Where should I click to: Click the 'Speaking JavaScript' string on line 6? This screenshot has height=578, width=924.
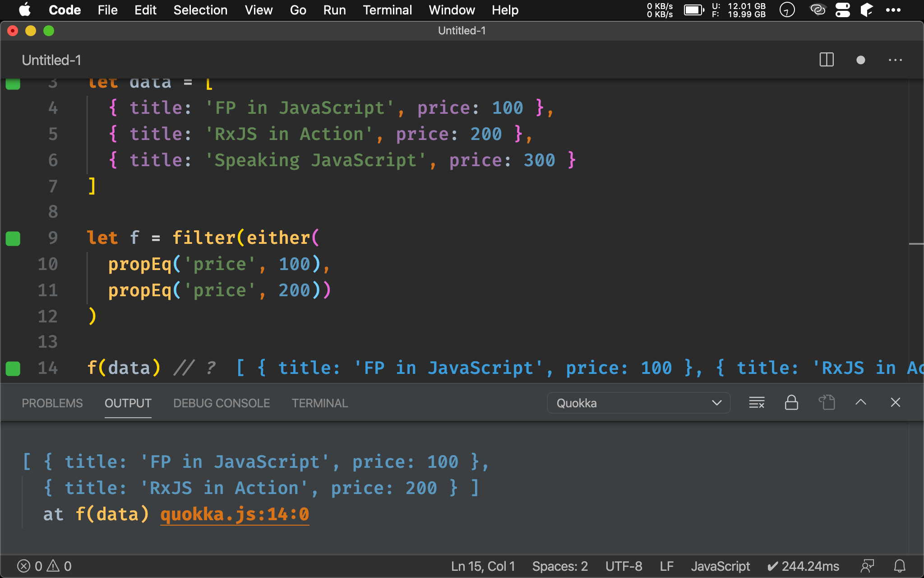315,160
